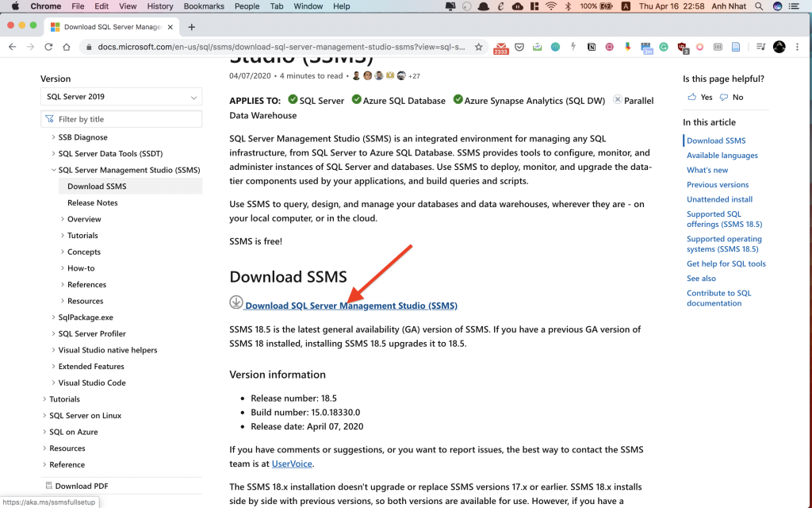The height and width of the screenshot is (508, 812).
Task: Collapse SQL Server Management Studio (SSMS) node
Action: click(x=53, y=170)
